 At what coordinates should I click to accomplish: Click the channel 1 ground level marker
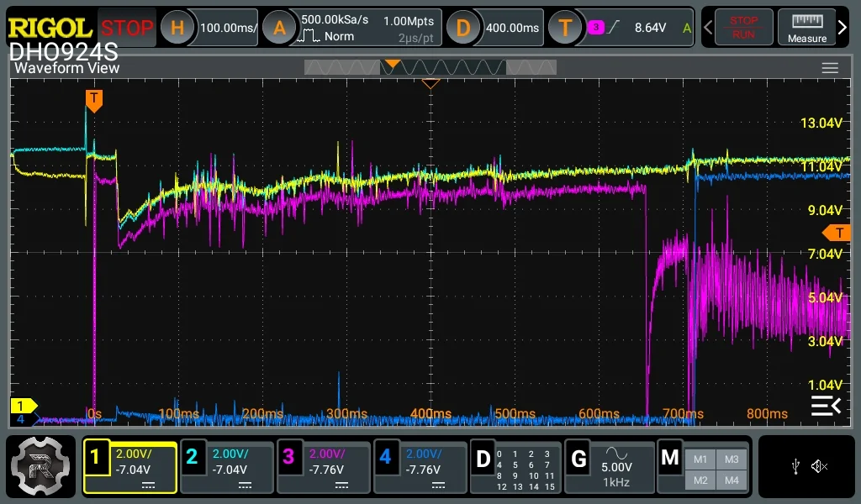24,406
